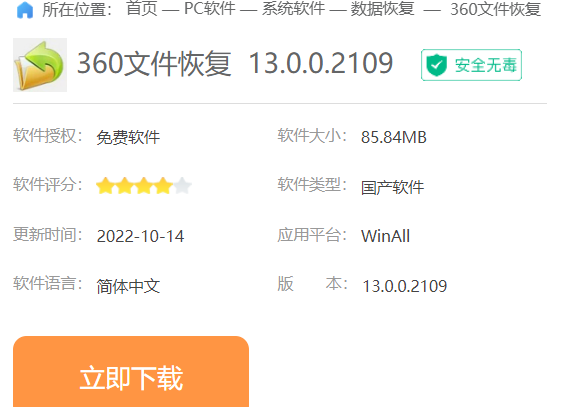The height and width of the screenshot is (407, 572).
Task: Click the 立即下载 download button
Action: coord(131,371)
